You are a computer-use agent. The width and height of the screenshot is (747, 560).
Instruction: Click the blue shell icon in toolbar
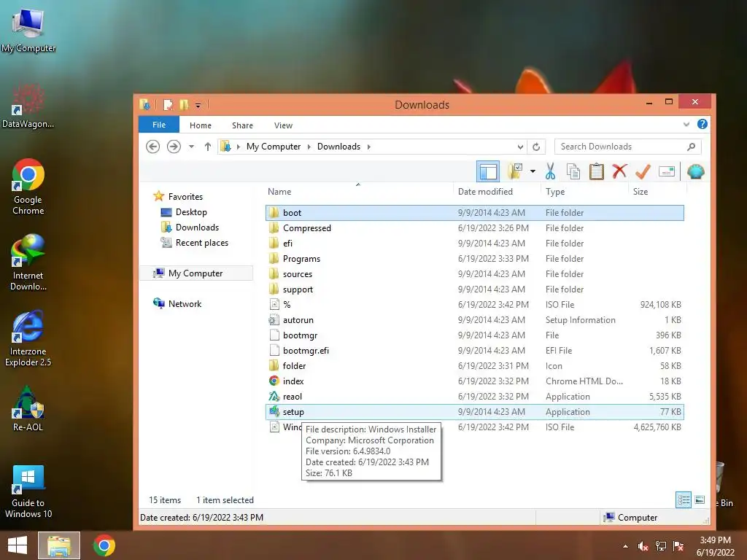click(695, 171)
